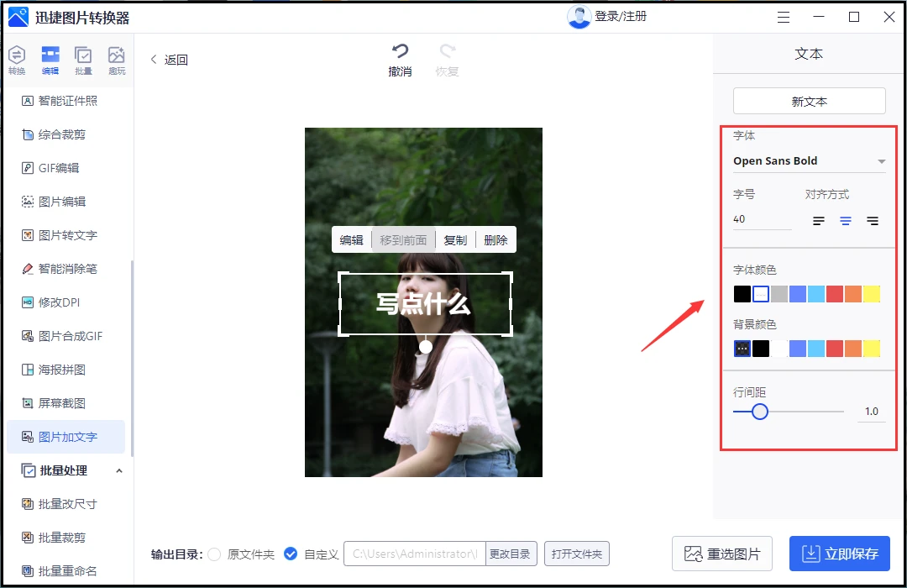
Task: Click 编辑 in the text popup menu
Action: pos(351,239)
